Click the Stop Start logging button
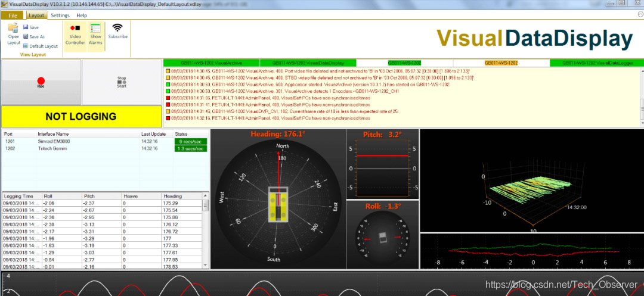The width and height of the screenshot is (644, 296). (x=122, y=82)
